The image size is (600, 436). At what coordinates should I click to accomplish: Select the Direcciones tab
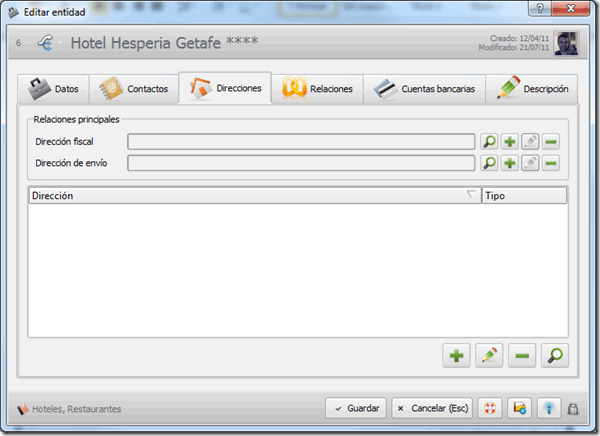(225, 88)
